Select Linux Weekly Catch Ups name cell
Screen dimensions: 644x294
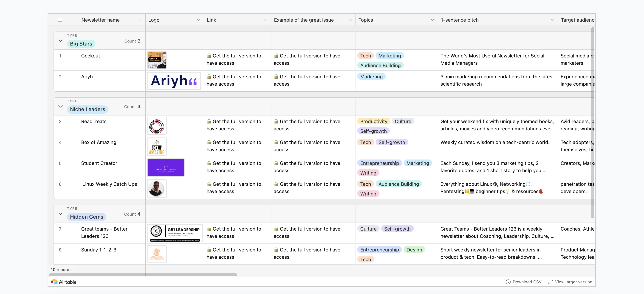pyautogui.click(x=99, y=188)
